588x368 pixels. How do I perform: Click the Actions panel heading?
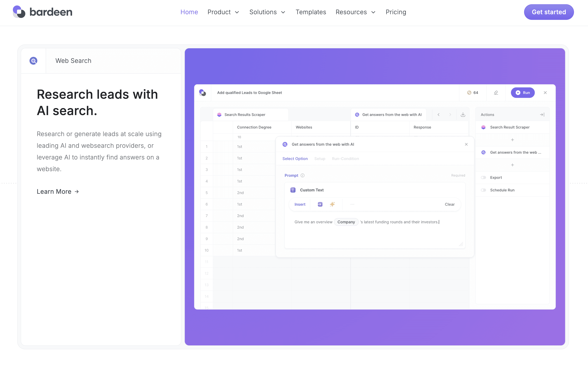(x=487, y=115)
